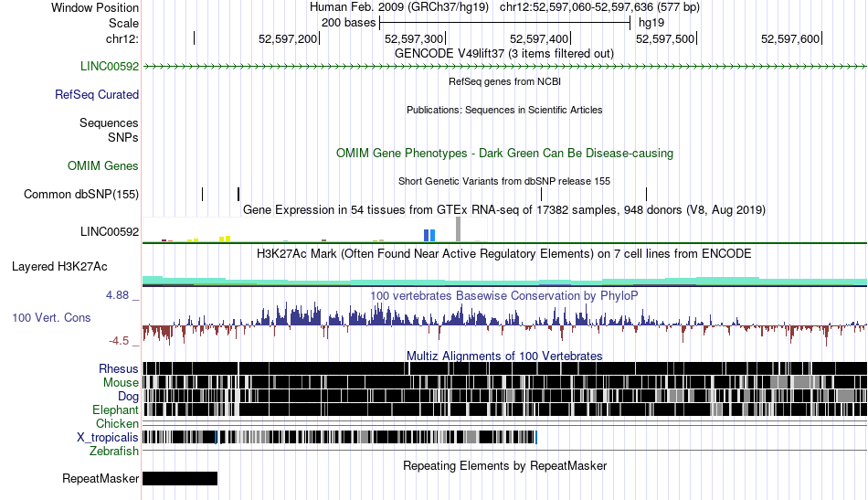Viewport: 868px width, 500px height.
Task: Click the 52,597,200 ruler position
Action: [x=288, y=38]
